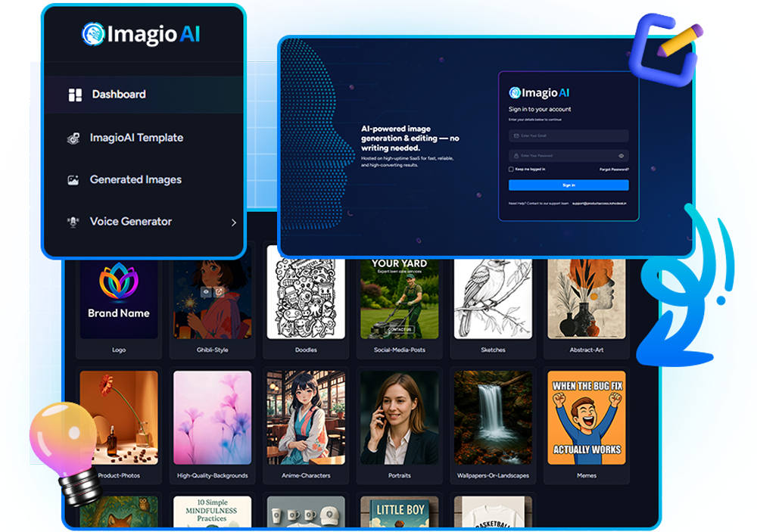This screenshot has width=757, height=532.
Task: Select the Your Yard lawn-mower post thumbnail
Action: tap(400, 300)
